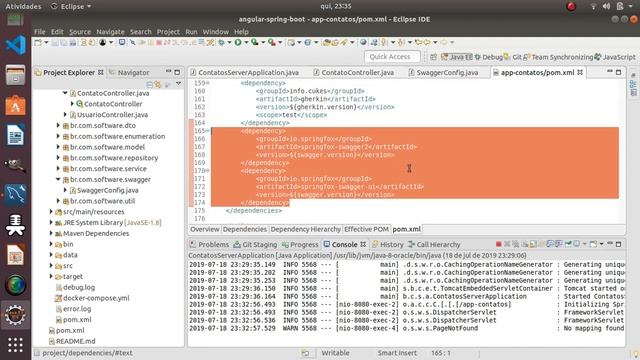The width and height of the screenshot is (640, 360).
Task: Click the Open Perspective icon
Action: pyautogui.click(x=433, y=57)
